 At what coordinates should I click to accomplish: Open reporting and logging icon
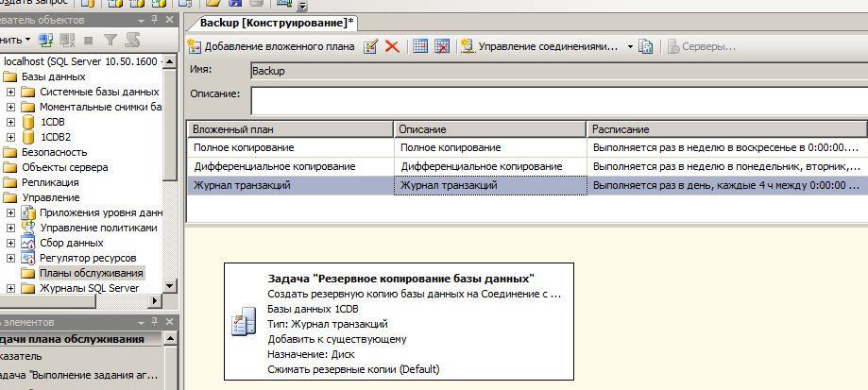(x=645, y=46)
